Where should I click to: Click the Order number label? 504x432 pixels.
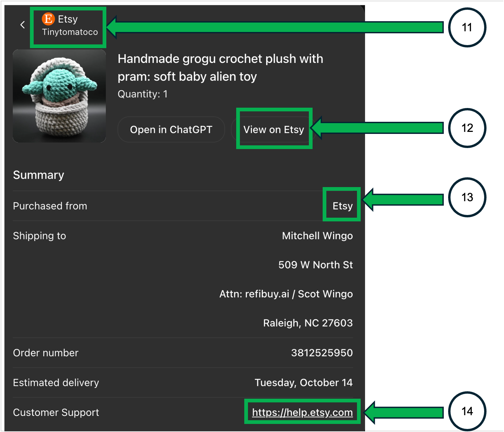[46, 353]
